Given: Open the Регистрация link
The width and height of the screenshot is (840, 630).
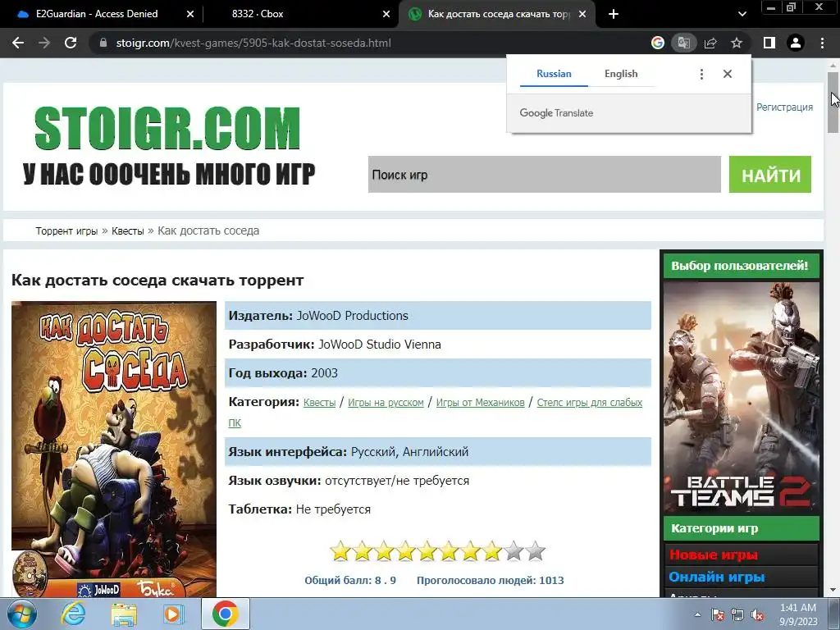Looking at the screenshot, I should (784, 107).
